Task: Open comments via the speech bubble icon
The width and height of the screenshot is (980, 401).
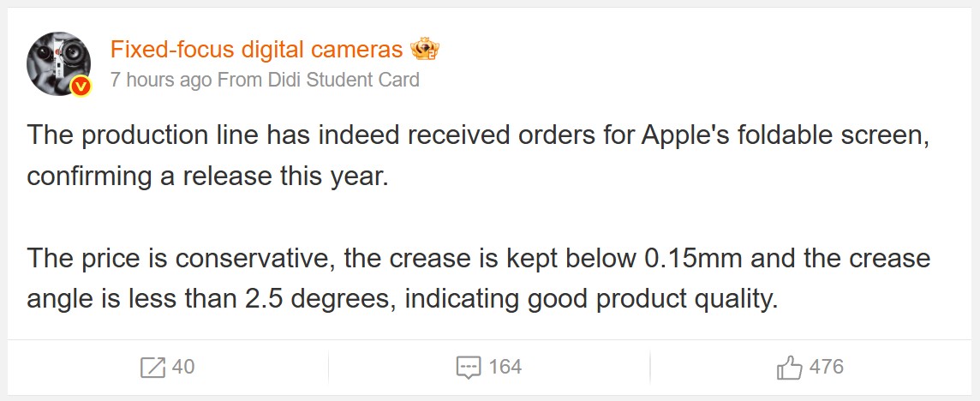Action: 469,368
